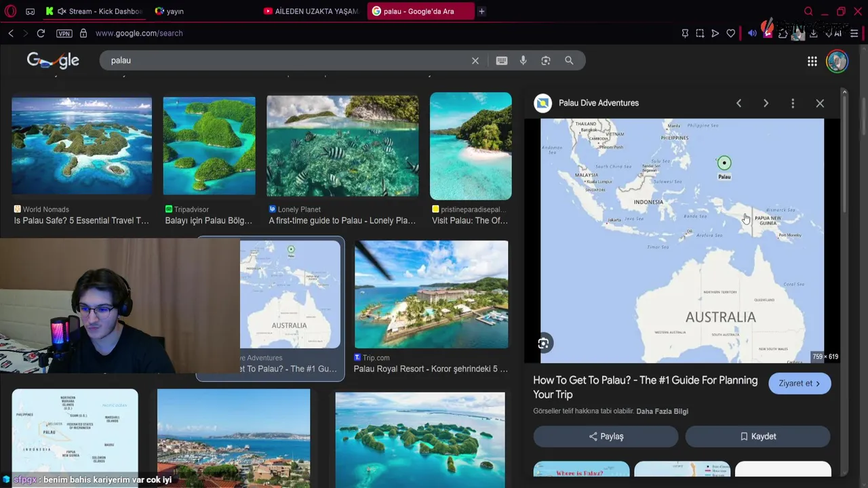
Task: Show next image in preview panel
Action: (x=766, y=103)
